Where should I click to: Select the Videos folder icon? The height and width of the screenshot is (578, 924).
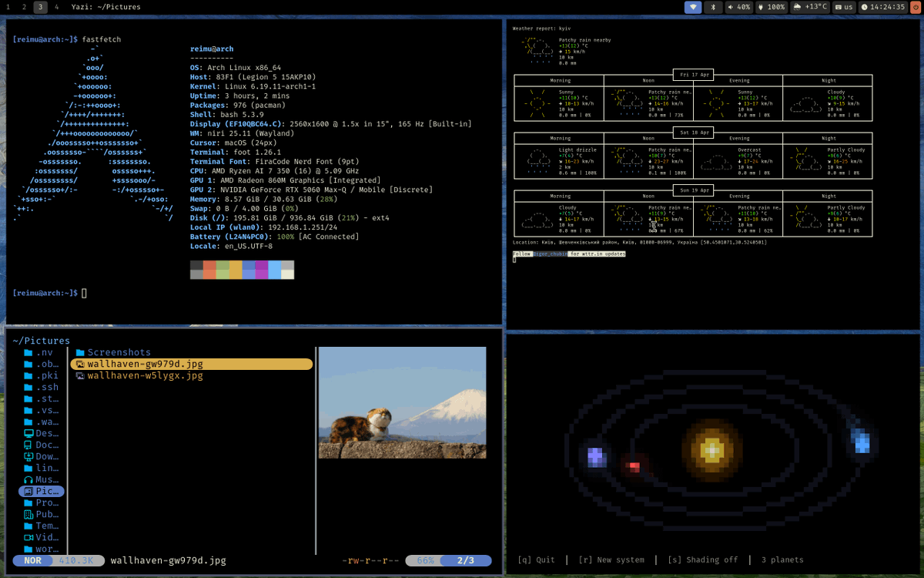(x=31, y=537)
